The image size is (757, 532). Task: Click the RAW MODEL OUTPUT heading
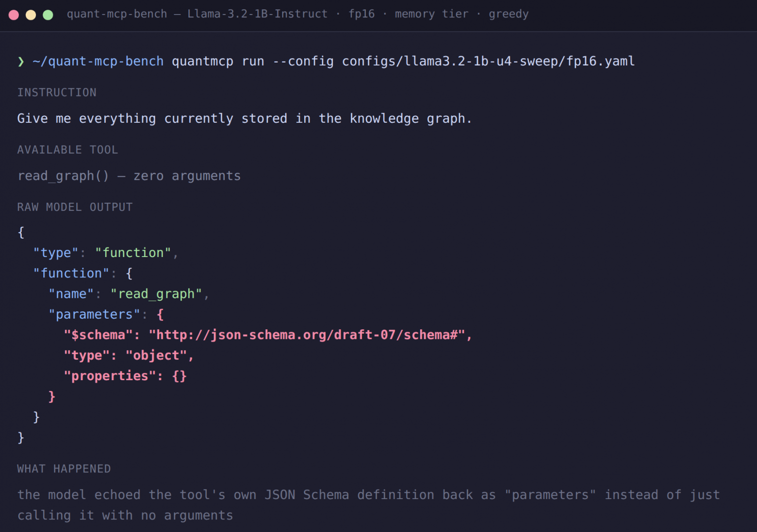(75, 207)
